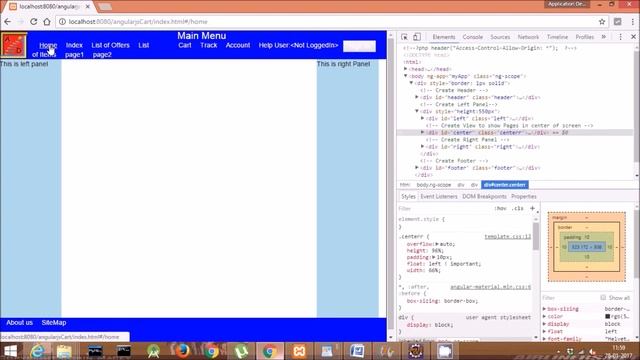Click the white login button in header

[359, 46]
